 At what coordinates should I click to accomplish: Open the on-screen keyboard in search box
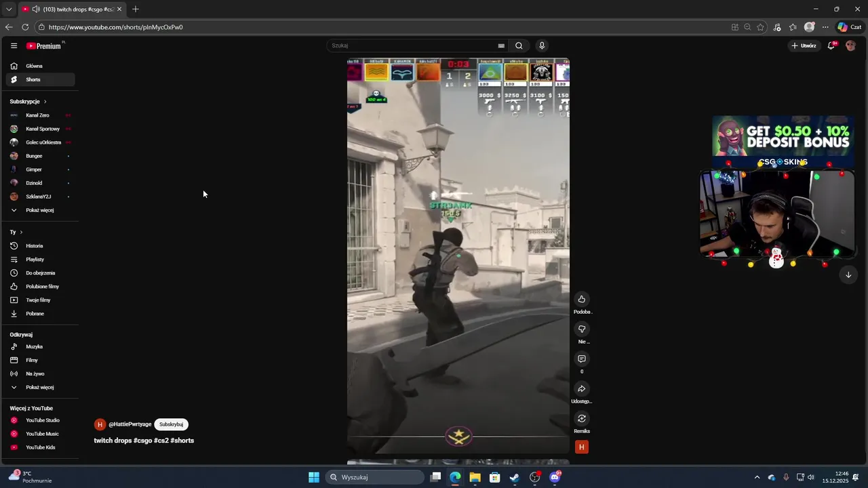tap(501, 46)
